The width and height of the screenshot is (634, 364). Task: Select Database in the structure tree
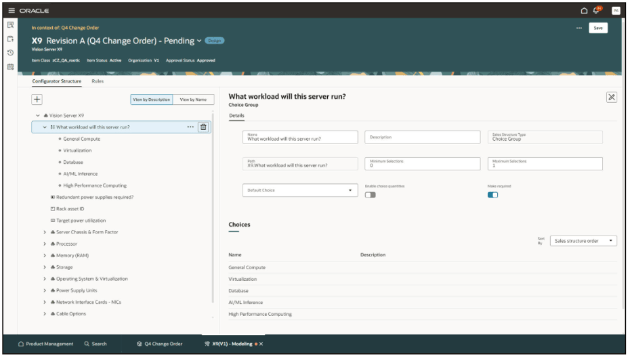point(72,162)
